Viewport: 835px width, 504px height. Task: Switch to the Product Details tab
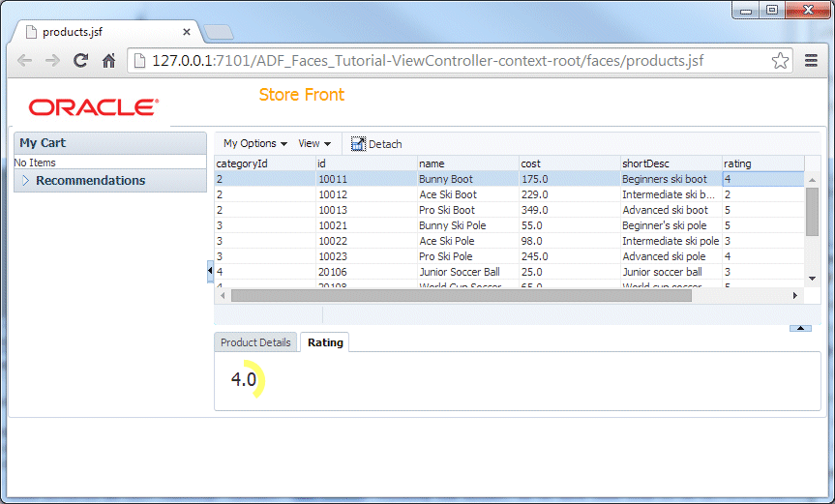point(255,342)
